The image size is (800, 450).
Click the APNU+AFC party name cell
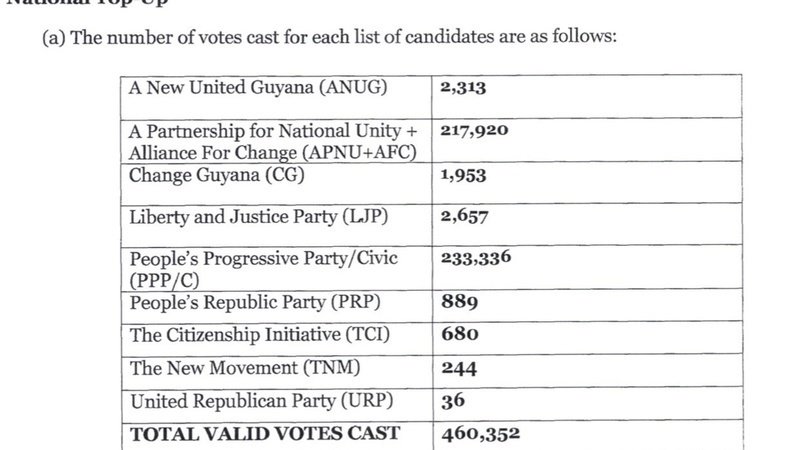273,141
